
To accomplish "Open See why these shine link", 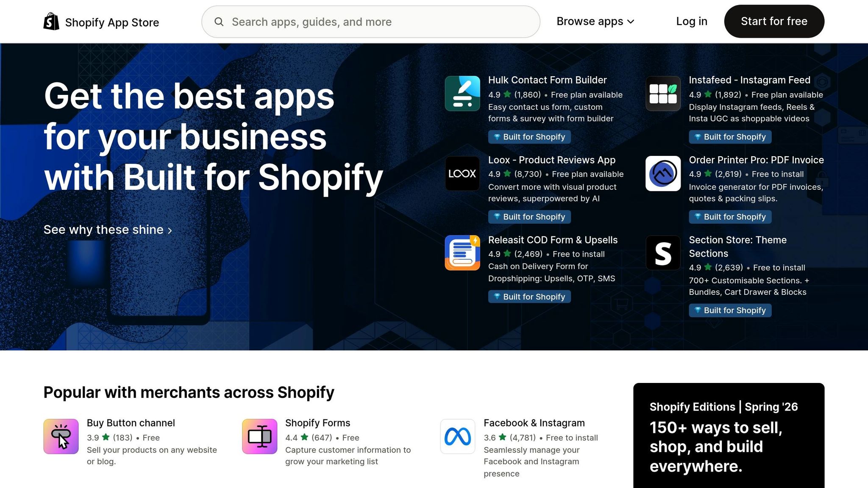I will point(108,230).
